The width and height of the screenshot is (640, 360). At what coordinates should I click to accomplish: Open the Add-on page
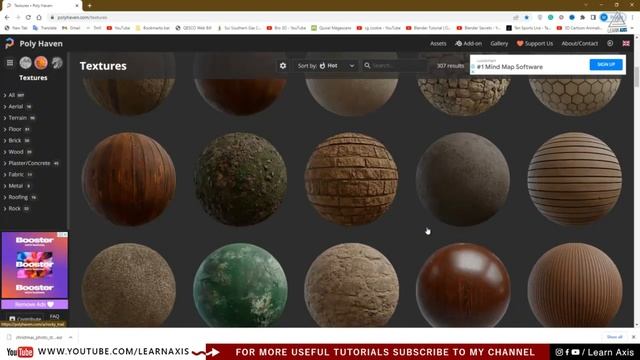pos(469,43)
